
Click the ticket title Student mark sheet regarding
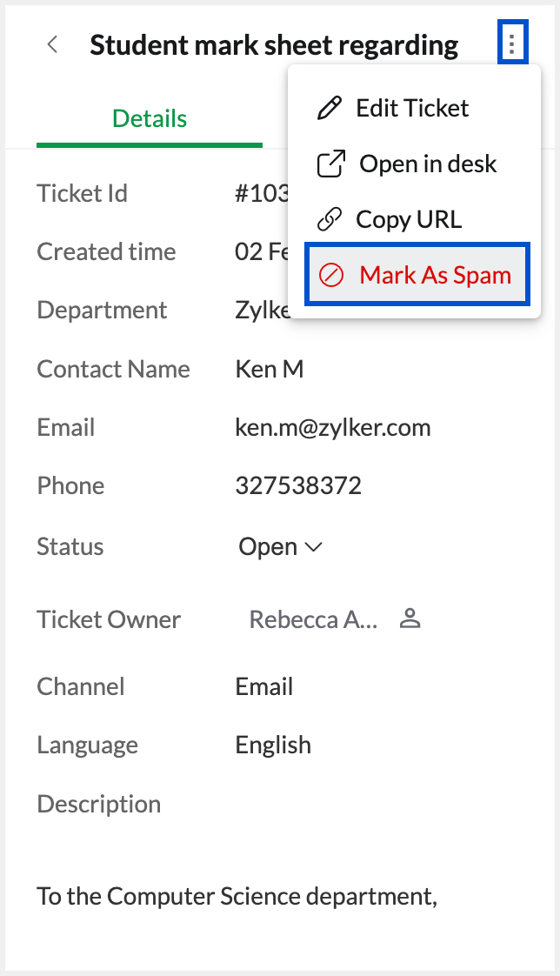coord(274,45)
